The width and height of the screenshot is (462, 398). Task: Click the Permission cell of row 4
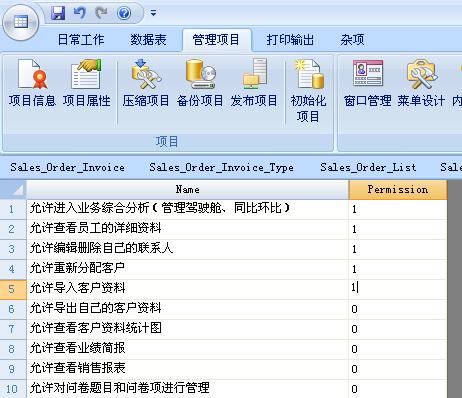point(398,269)
